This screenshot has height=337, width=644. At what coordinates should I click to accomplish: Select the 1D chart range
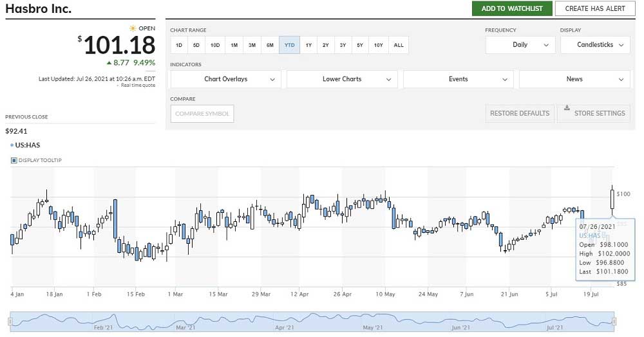tap(179, 45)
